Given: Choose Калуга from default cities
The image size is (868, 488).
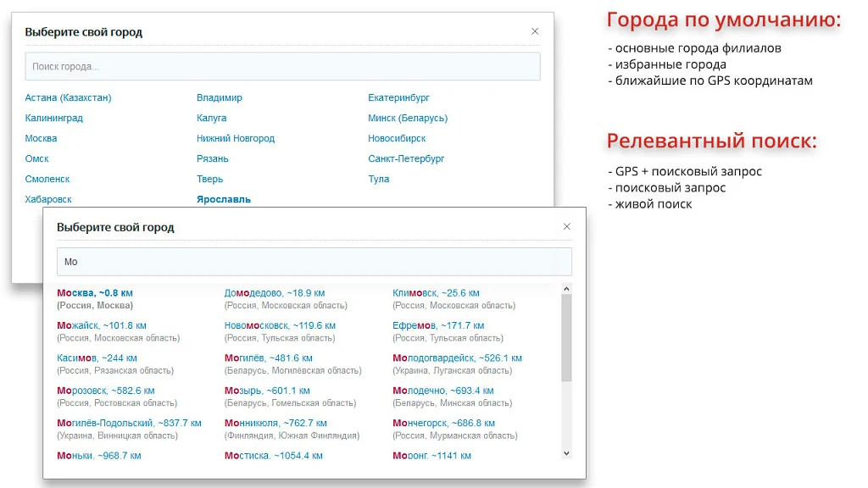Looking at the screenshot, I should tap(211, 118).
